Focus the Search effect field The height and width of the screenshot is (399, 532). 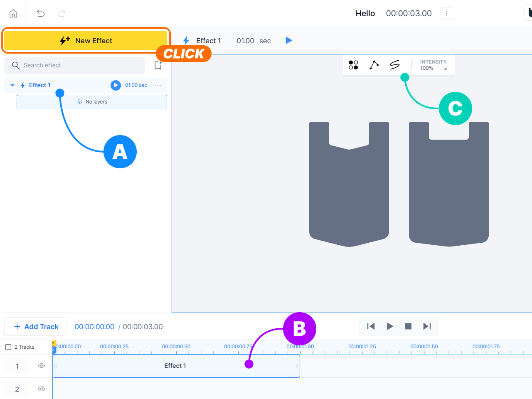(75, 65)
